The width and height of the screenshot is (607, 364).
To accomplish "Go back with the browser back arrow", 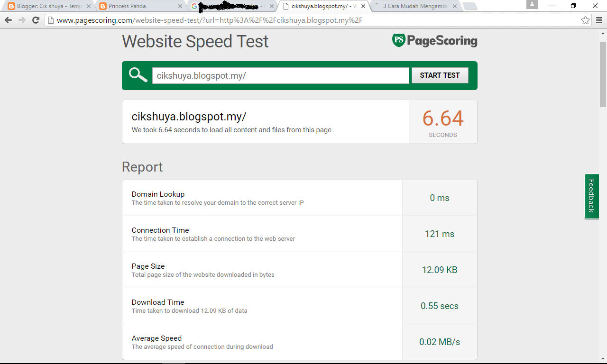I will 8,20.
